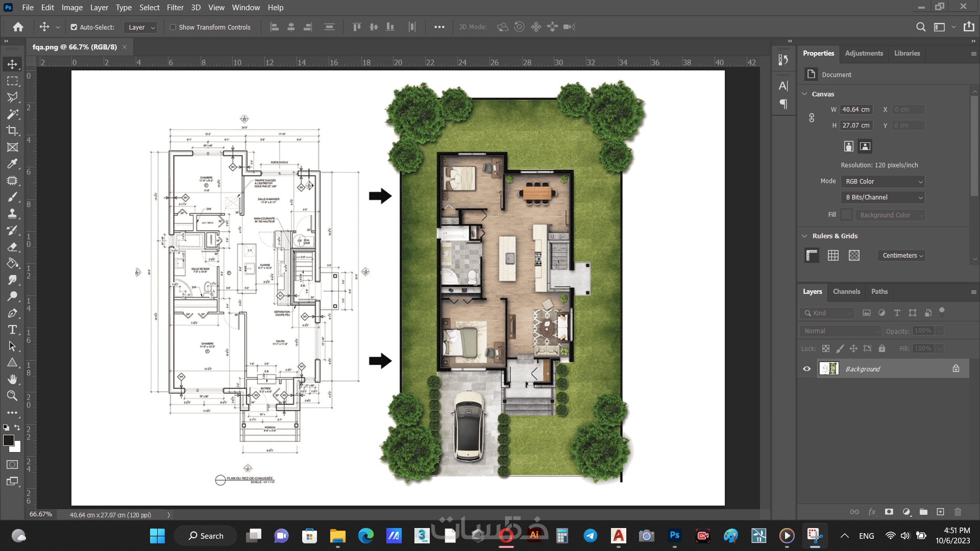
Task: Open the Centimeters units dropdown
Action: [x=902, y=256]
